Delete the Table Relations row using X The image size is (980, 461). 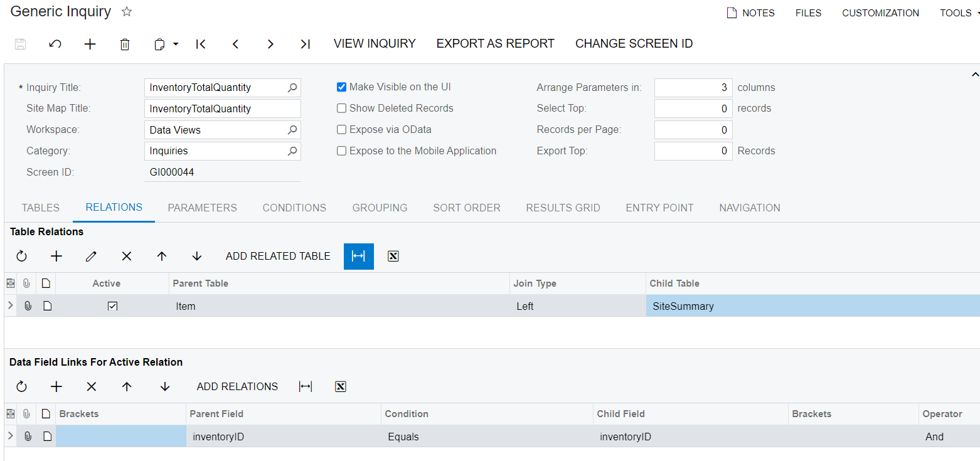coord(127,256)
